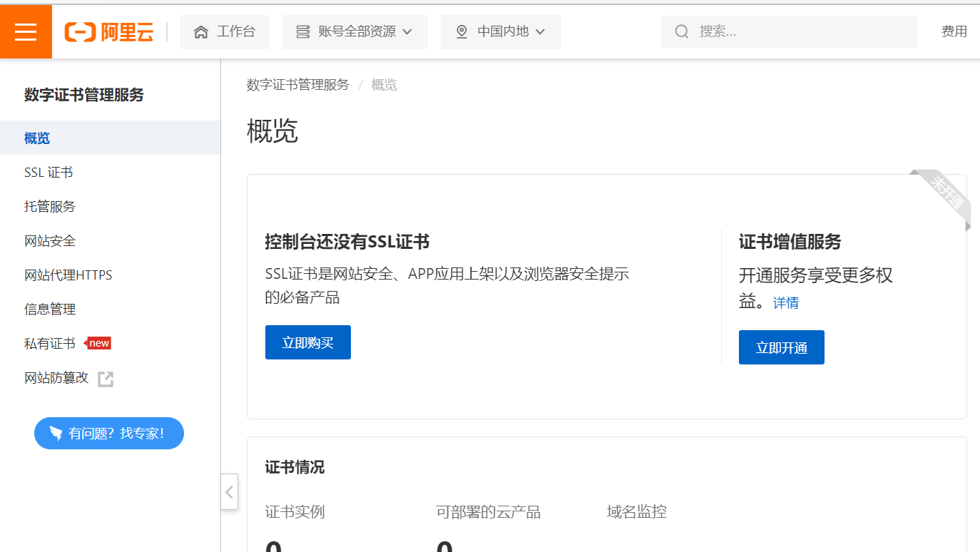Click the 控制台还没有SSL证书 heading
This screenshot has height=552, width=980.
click(347, 242)
